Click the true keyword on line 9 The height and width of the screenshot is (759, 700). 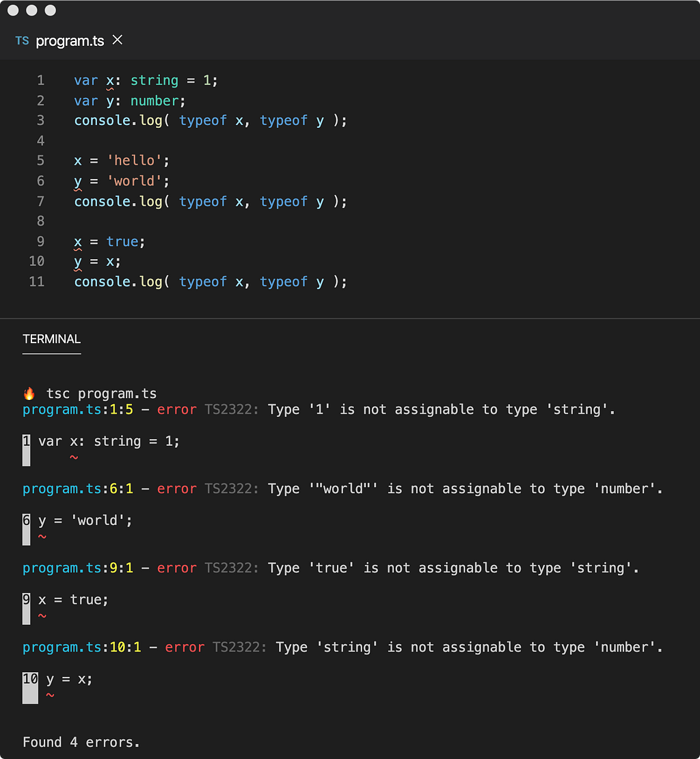pos(122,241)
